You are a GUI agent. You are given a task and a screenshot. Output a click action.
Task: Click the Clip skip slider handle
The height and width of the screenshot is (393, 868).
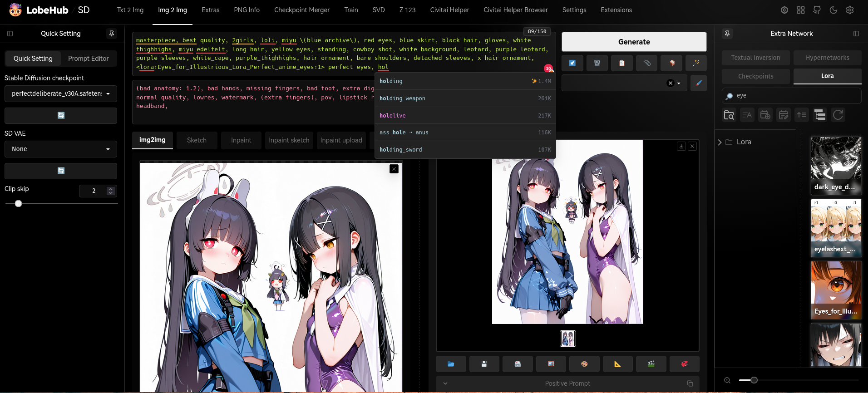click(x=18, y=204)
